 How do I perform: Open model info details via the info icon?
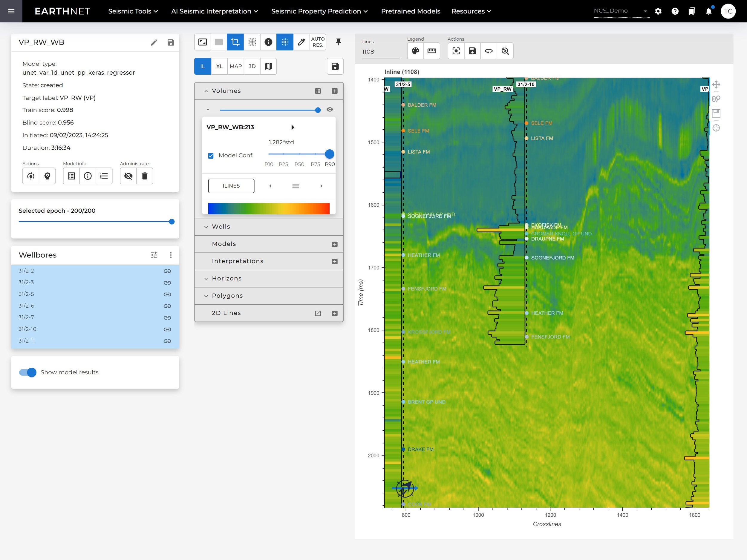pyautogui.click(x=88, y=176)
